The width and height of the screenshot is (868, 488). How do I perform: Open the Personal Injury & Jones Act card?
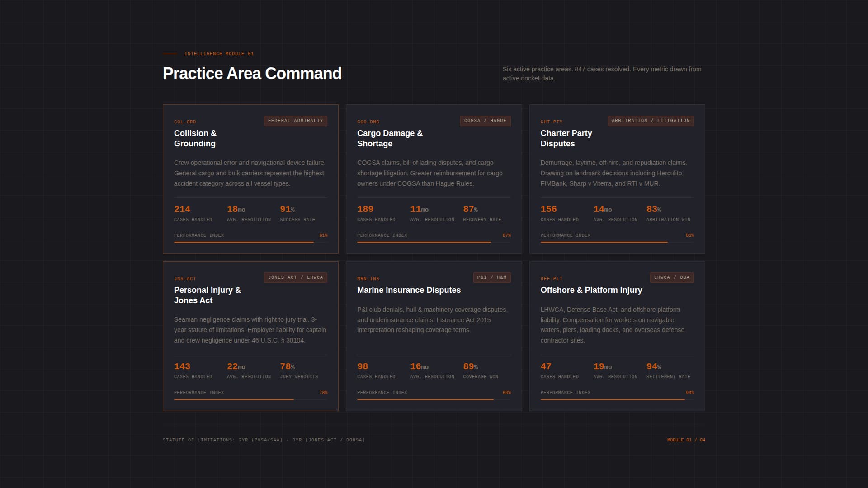tap(250, 336)
